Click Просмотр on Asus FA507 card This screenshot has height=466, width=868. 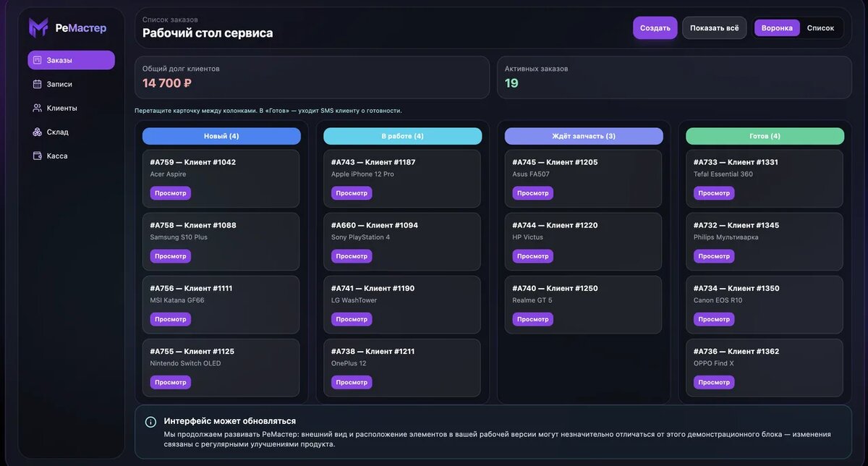(x=533, y=193)
